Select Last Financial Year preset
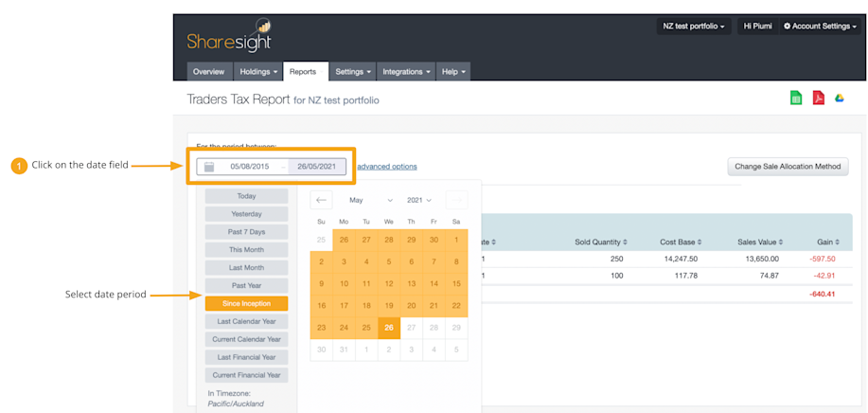 click(x=246, y=357)
